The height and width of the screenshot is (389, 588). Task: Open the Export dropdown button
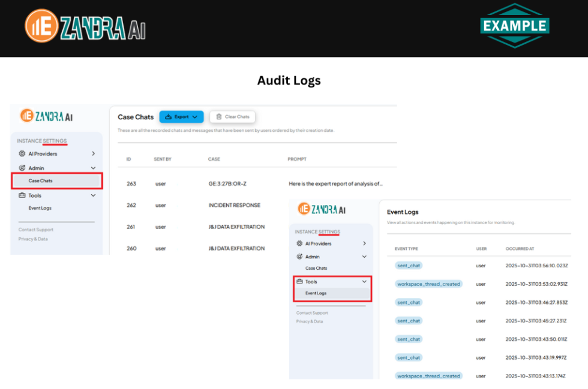(x=181, y=117)
